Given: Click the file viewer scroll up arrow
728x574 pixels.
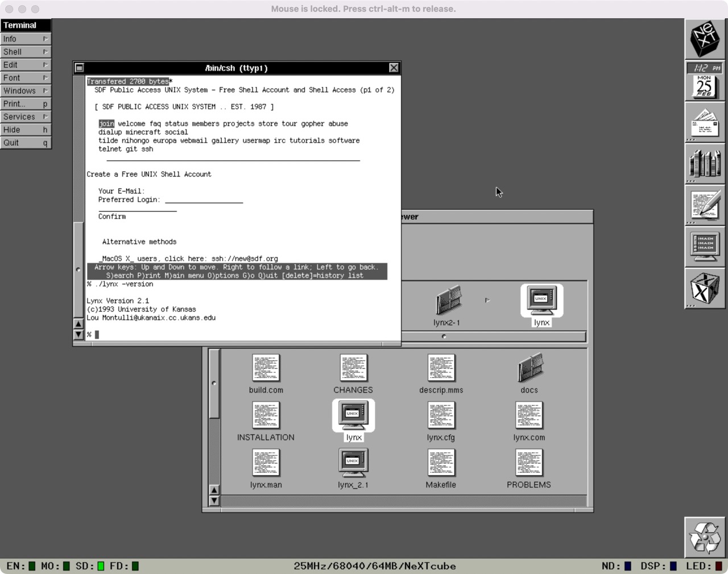Looking at the screenshot, I should (214, 490).
